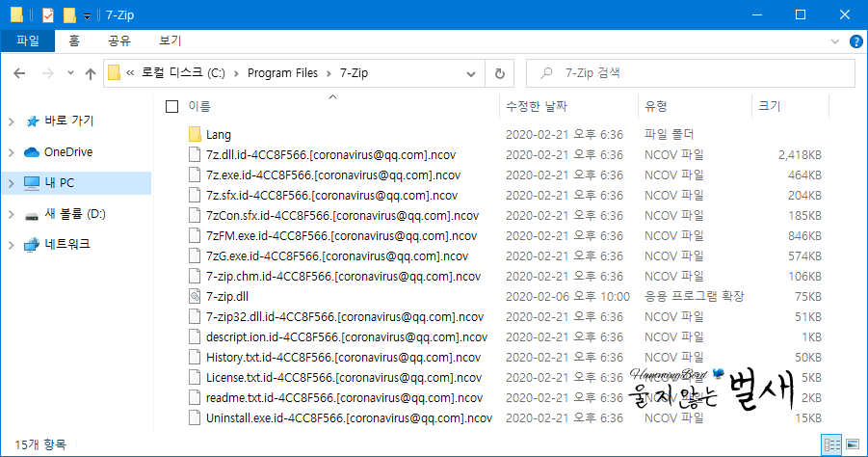This screenshot has width=868, height=457.
Task: Click the 2020-02-06 오후 10:00 date cell
Action: point(567,296)
